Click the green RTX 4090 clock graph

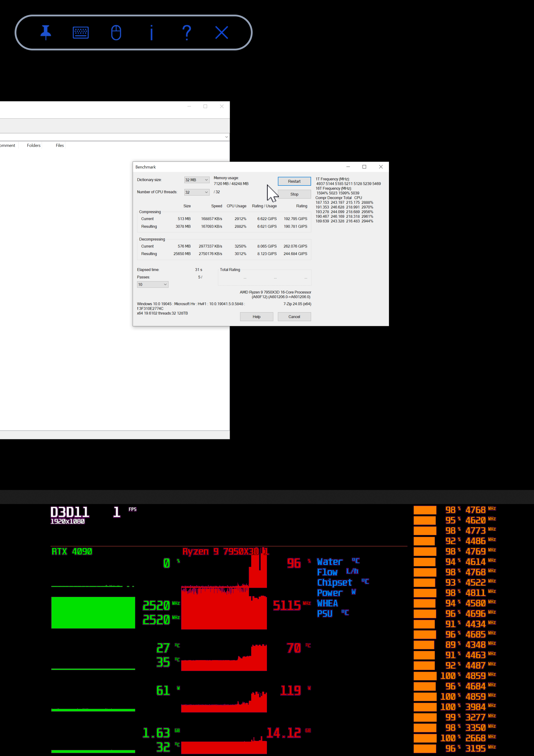point(93,612)
